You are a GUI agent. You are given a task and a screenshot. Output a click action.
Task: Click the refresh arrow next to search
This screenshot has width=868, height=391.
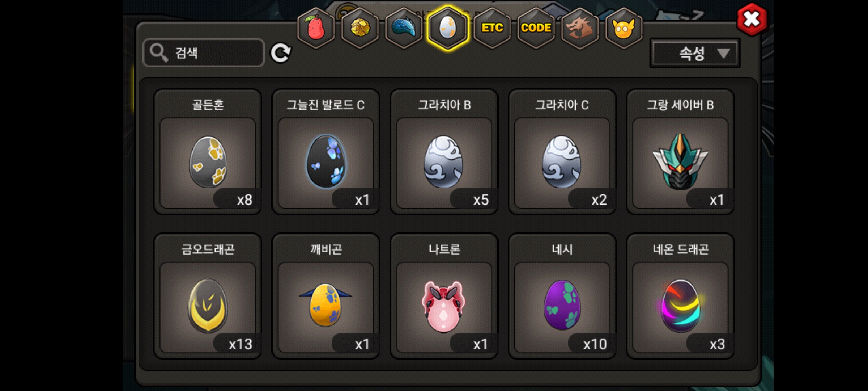(281, 53)
